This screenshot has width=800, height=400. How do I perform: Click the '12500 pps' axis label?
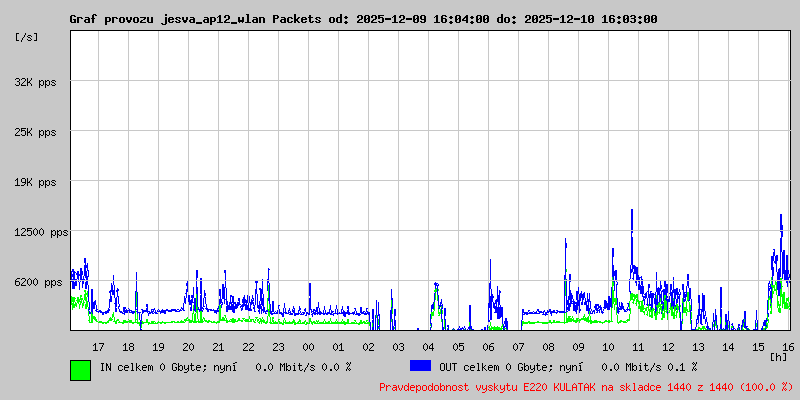tap(41, 233)
